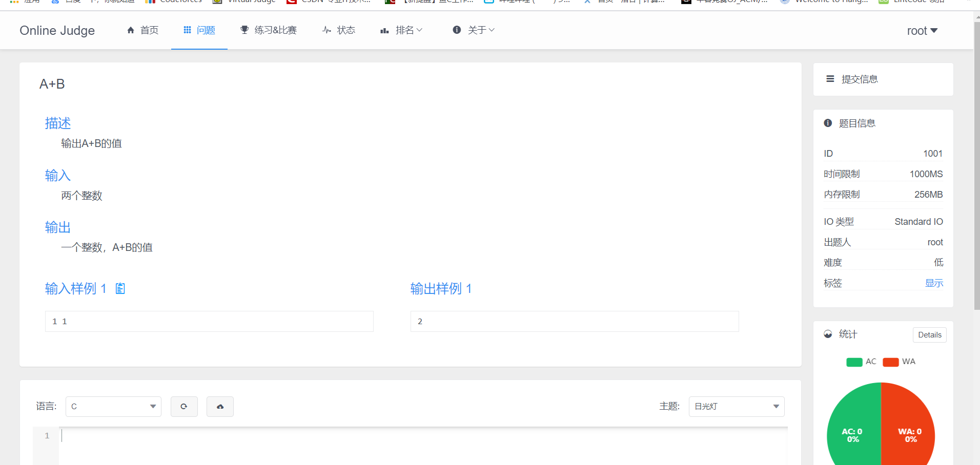This screenshot has height=465, width=980.
Task: Show problem tags by clicking 显示
Action: click(x=934, y=283)
